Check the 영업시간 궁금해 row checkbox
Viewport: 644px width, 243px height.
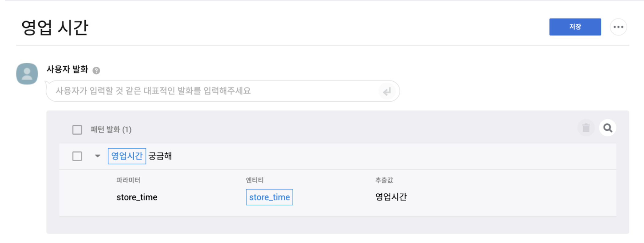(x=77, y=156)
